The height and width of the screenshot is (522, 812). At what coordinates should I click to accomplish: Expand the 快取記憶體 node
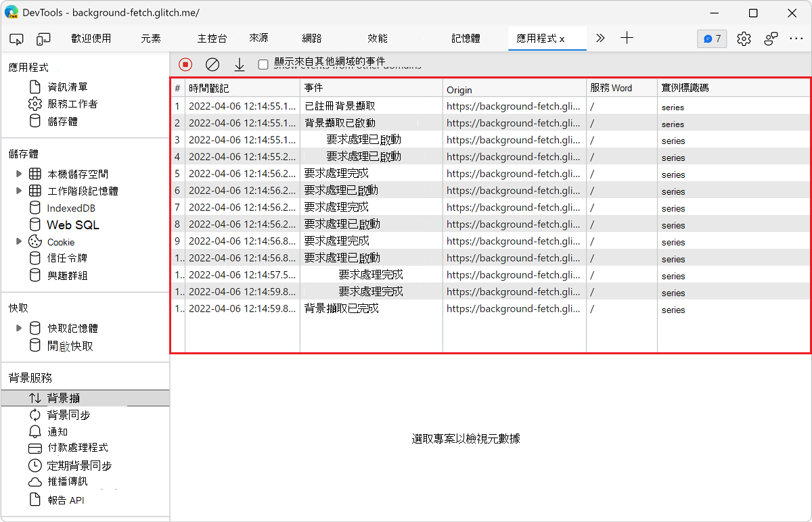pos(20,327)
